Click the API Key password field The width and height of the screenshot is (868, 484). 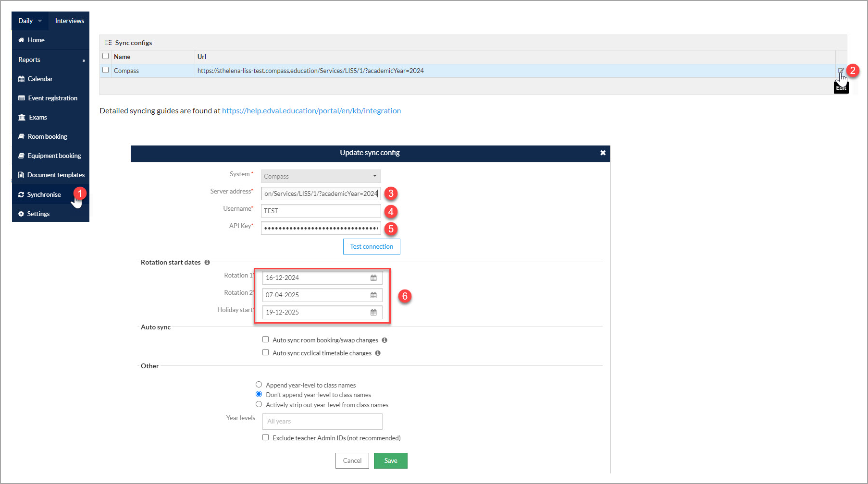(x=321, y=228)
